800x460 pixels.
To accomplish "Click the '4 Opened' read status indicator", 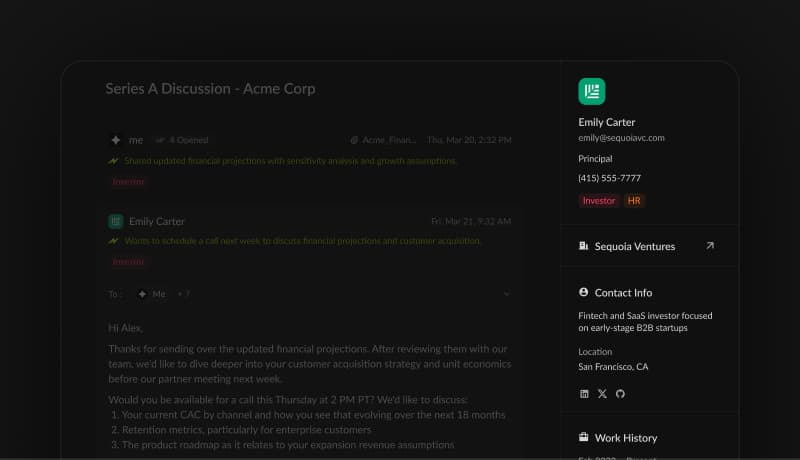I will click(x=182, y=140).
